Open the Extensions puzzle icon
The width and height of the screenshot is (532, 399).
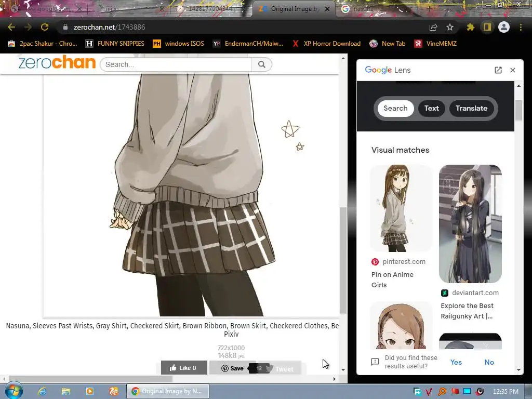pyautogui.click(x=470, y=27)
